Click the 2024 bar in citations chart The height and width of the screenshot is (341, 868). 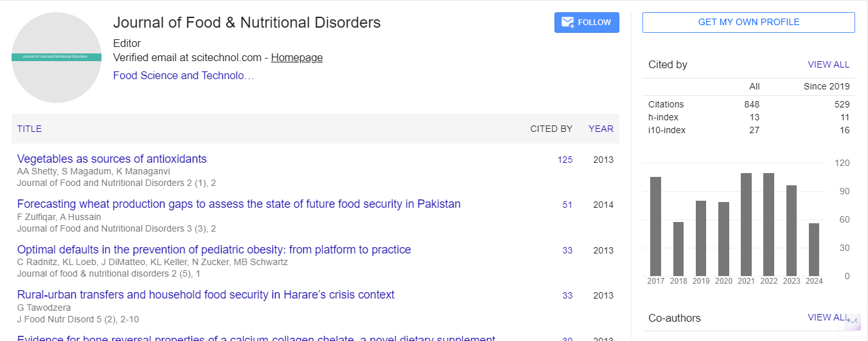(x=814, y=250)
